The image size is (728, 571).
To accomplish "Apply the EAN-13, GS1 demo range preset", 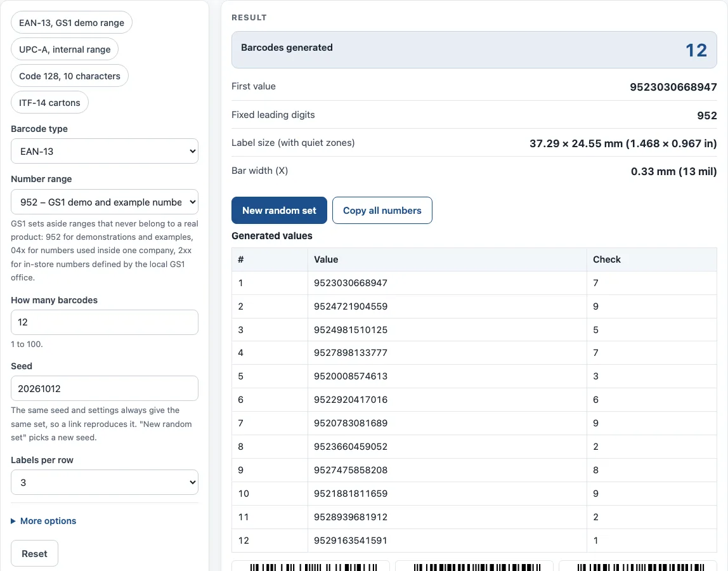I will 72,23.
